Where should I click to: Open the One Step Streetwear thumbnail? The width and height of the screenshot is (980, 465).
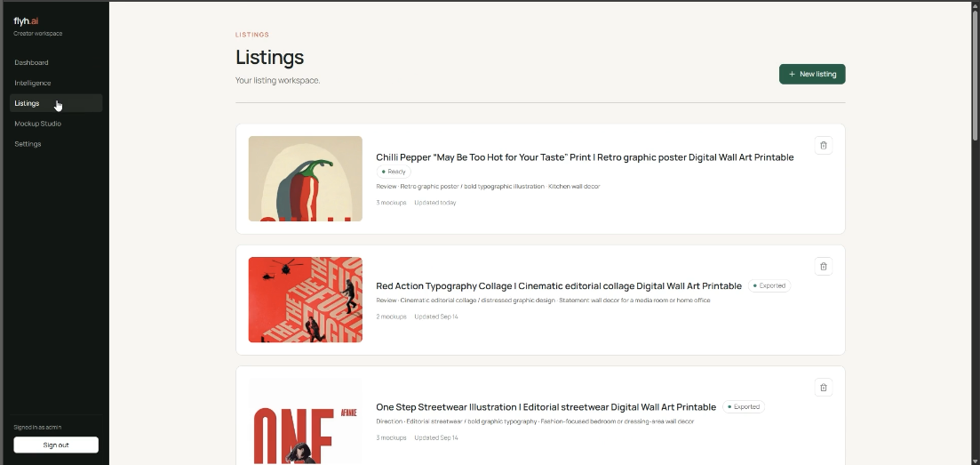305,421
